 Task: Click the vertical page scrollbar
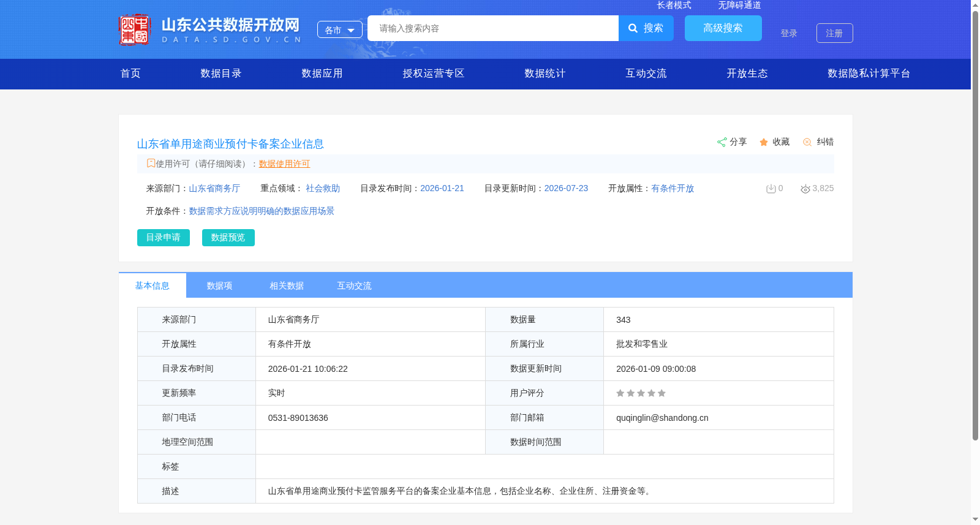click(975, 225)
